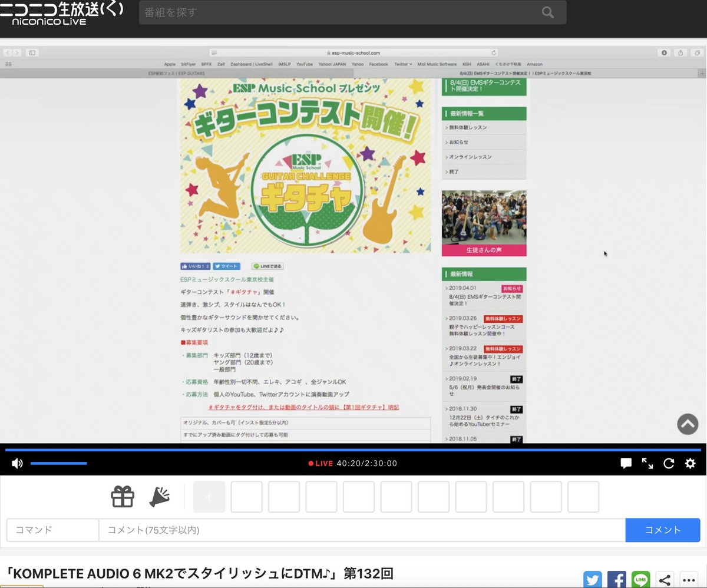707x588 pixels.
Task: Click the reload icon in the Safari address bar
Action: [494, 52]
